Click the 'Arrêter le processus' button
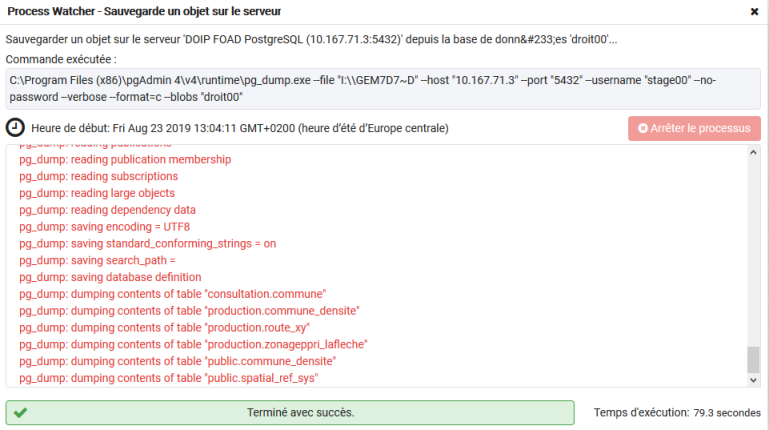Viewport: 769px width, 430px height. tap(694, 128)
